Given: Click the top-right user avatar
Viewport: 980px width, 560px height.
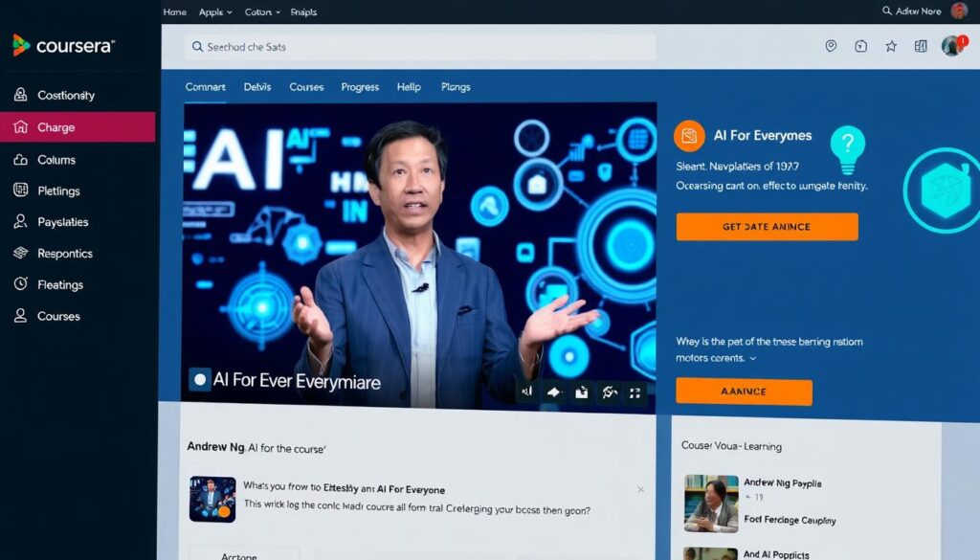Looking at the screenshot, I should click(x=959, y=10).
